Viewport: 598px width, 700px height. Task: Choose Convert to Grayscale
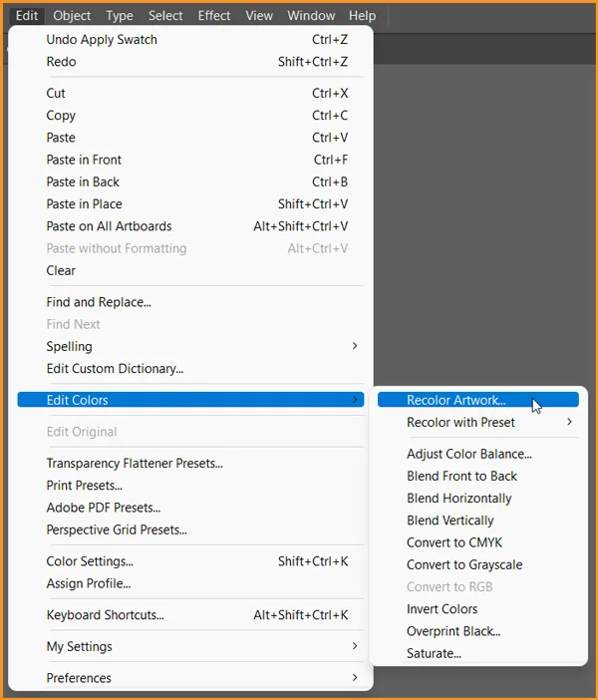[x=463, y=564]
